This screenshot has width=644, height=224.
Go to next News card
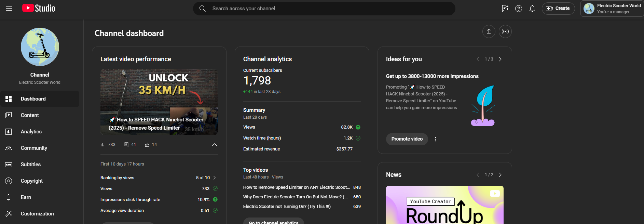pyautogui.click(x=500, y=175)
